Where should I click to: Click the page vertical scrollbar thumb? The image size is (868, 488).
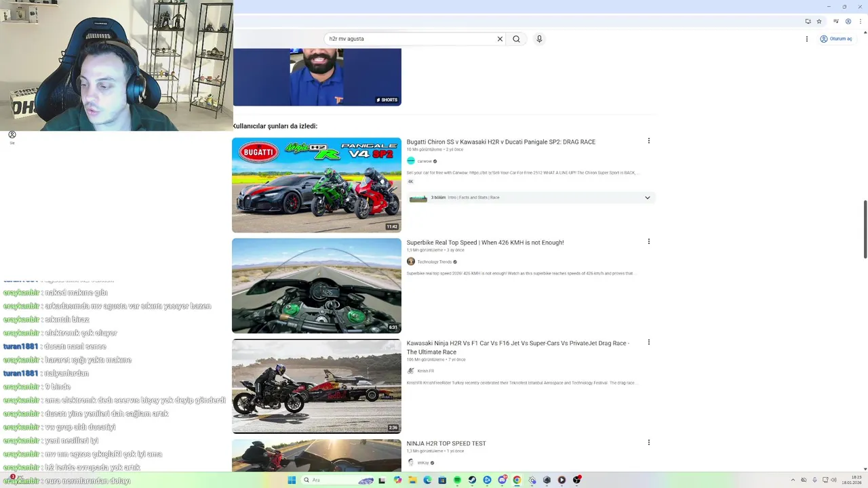pos(865,229)
